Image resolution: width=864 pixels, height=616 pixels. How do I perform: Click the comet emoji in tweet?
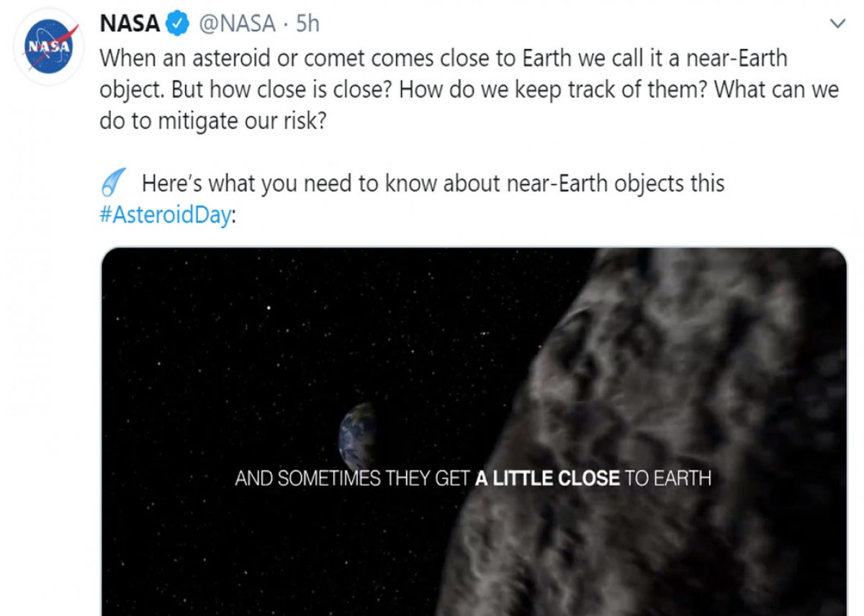[x=113, y=183]
